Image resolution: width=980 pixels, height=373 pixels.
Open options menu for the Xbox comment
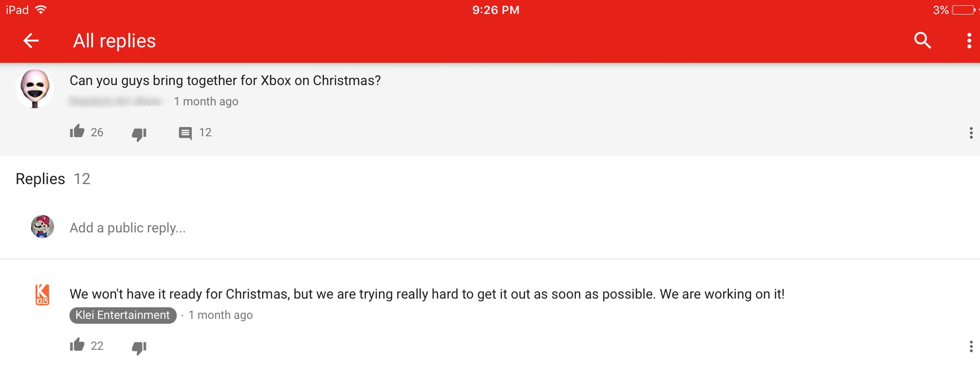[971, 133]
